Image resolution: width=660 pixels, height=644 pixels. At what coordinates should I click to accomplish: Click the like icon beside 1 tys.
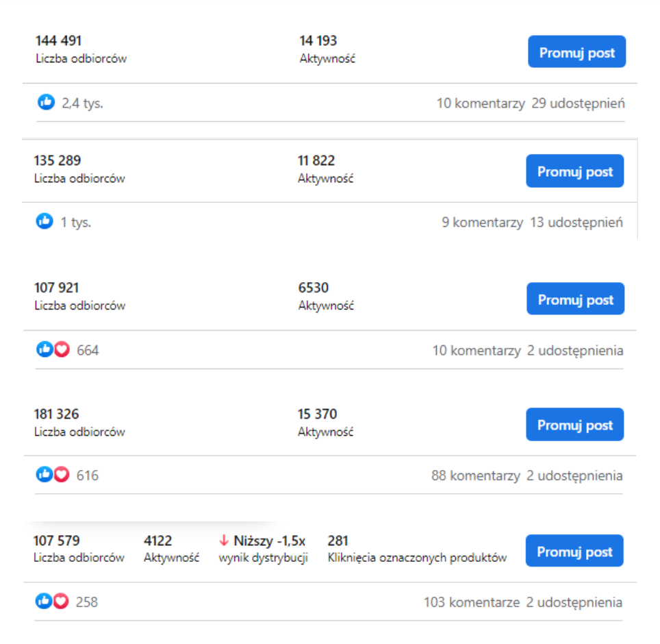[45, 221]
